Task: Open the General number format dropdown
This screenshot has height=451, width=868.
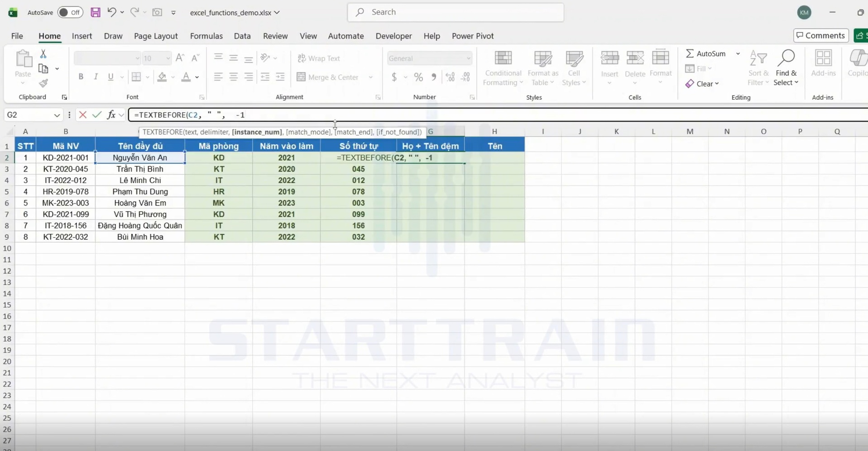Action: click(x=468, y=58)
